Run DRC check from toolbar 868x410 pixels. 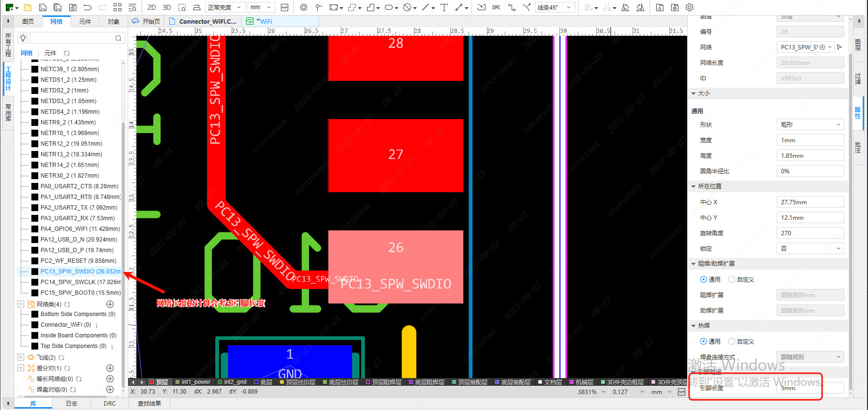(496, 7)
